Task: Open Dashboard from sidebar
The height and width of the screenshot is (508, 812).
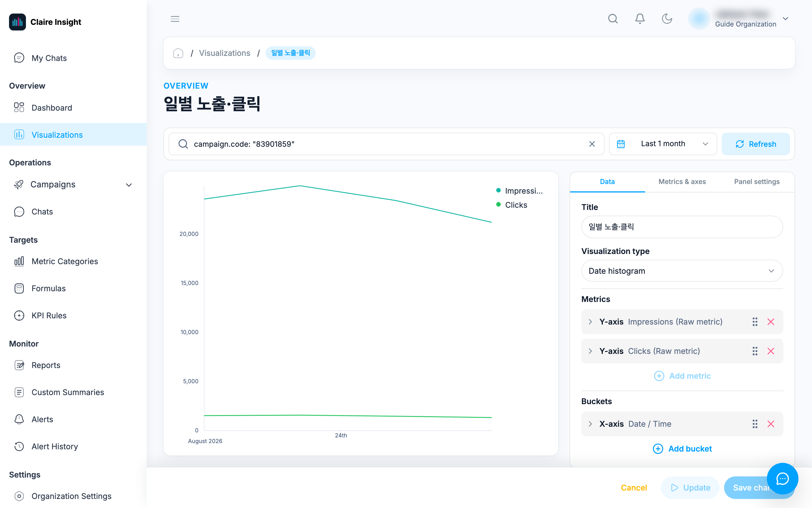Action: tap(73, 108)
